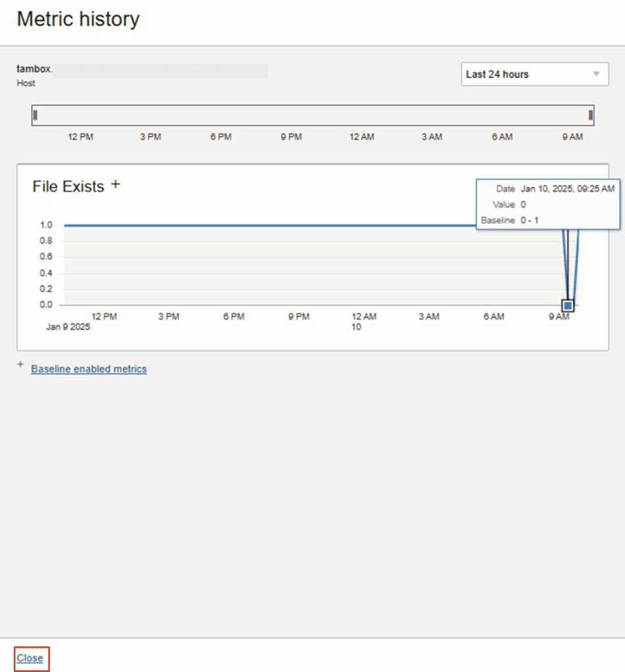Viewport: 625px width, 672px height.
Task: Click the File Exists chart title
Action: point(68,187)
